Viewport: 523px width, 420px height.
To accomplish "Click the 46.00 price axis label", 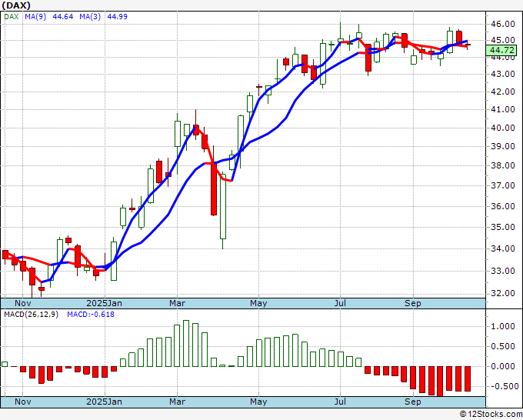I will pyautogui.click(x=503, y=24).
